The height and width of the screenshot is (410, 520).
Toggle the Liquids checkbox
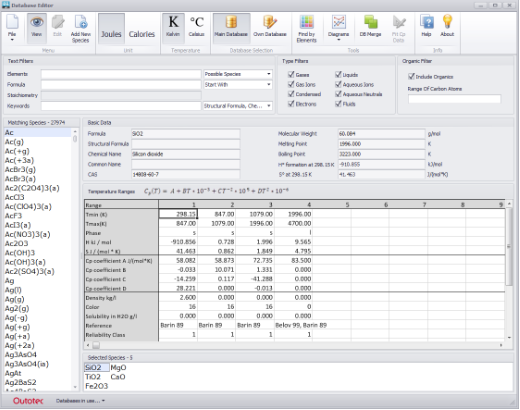pyautogui.click(x=338, y=74)
